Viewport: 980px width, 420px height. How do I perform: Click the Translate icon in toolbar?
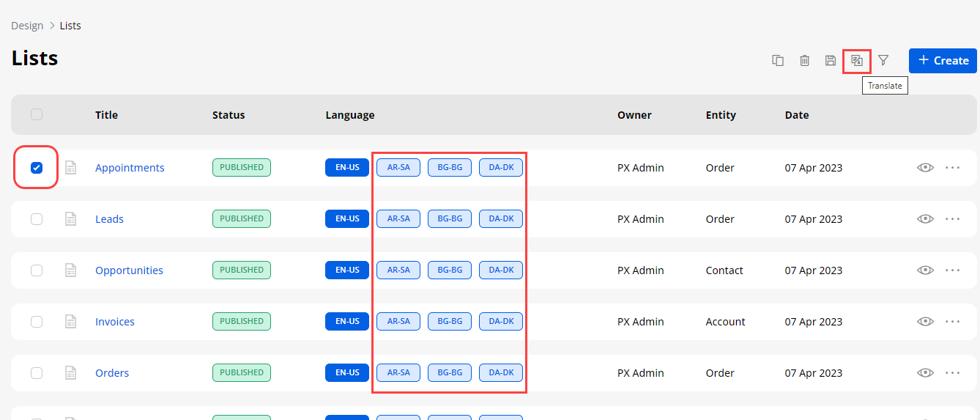(856, 61)
